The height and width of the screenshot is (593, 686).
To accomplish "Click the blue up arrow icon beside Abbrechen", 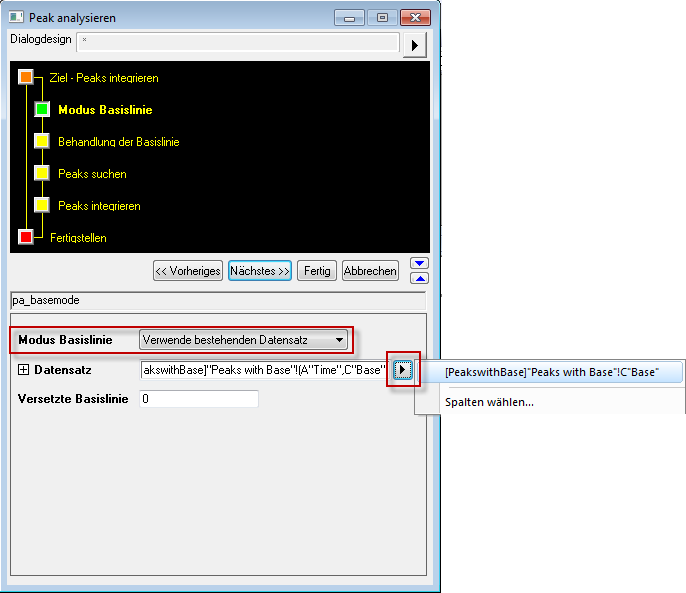I will pyautogui.click(x=420, y=278).
